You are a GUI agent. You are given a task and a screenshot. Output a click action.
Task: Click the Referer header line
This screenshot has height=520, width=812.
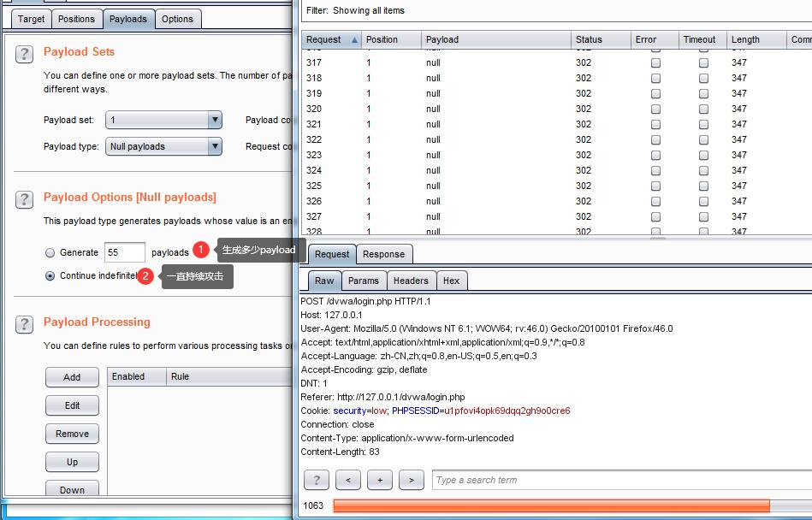(x=382, y=398)
